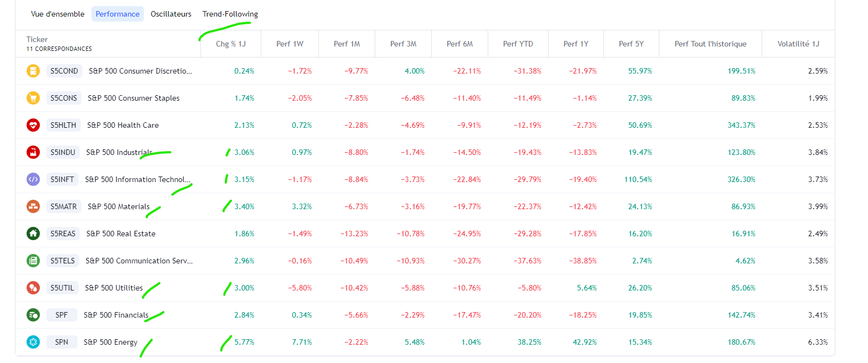Screen dimensions: 868x363
Task: Click the SPN ticker badge
Action: click(x=61, y=342)
